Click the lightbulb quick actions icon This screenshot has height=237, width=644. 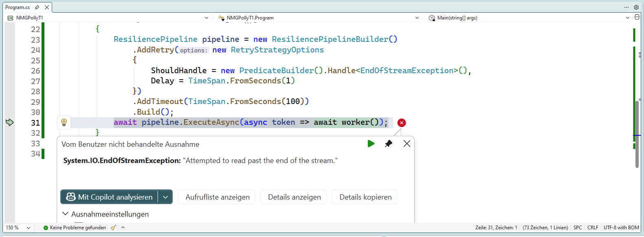click(64, 122)
